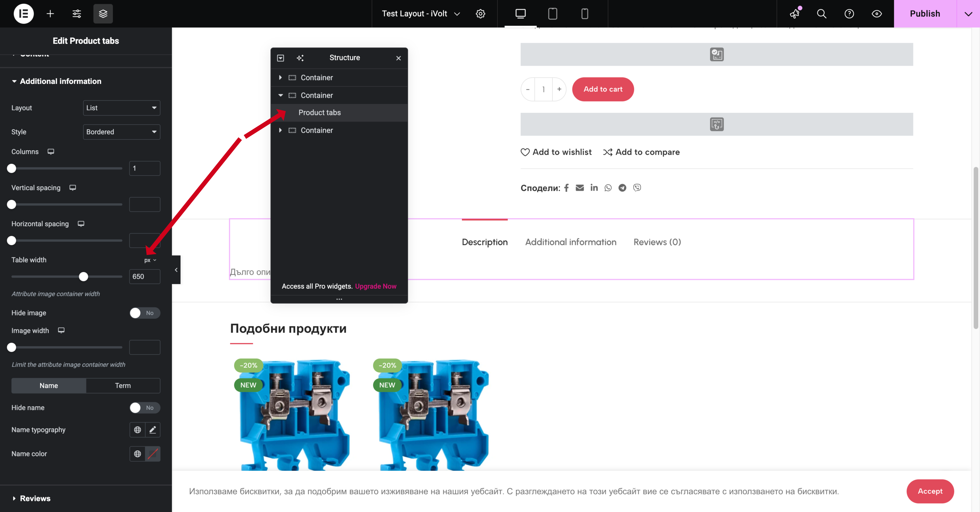This screenshot has height=512, width=980.
Task: Toggle the Structure layers icon
Action: point(103,14)
